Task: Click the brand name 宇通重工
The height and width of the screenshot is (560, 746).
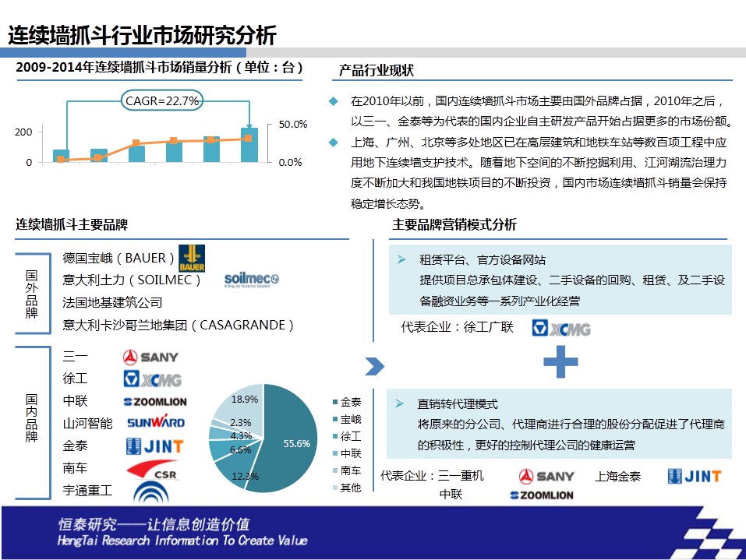Action: [x=87, y=490]
